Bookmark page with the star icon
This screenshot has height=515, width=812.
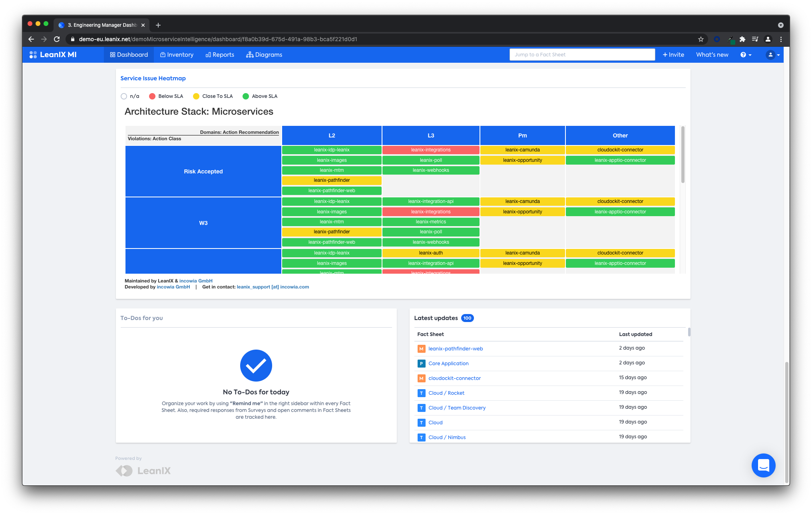tap(701, 39)
